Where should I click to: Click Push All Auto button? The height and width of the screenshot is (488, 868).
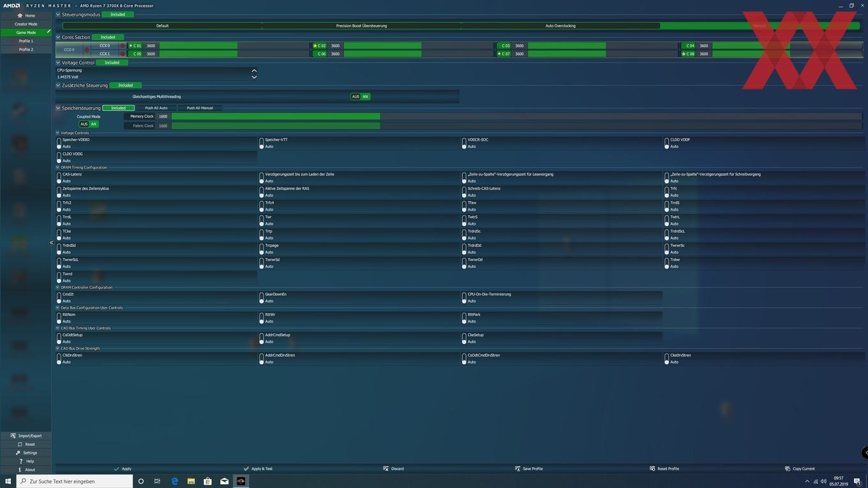(x=156, y=108)
